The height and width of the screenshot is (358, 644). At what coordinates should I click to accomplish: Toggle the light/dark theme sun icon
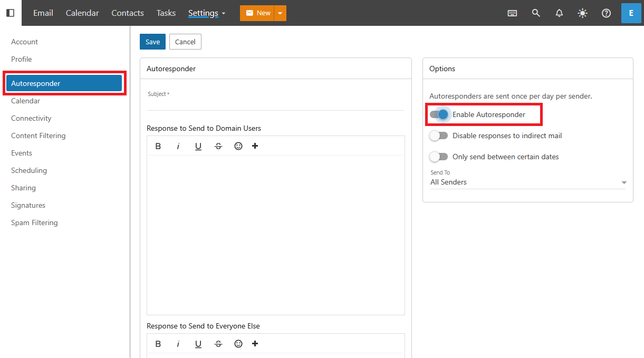(x=582, y=13)
